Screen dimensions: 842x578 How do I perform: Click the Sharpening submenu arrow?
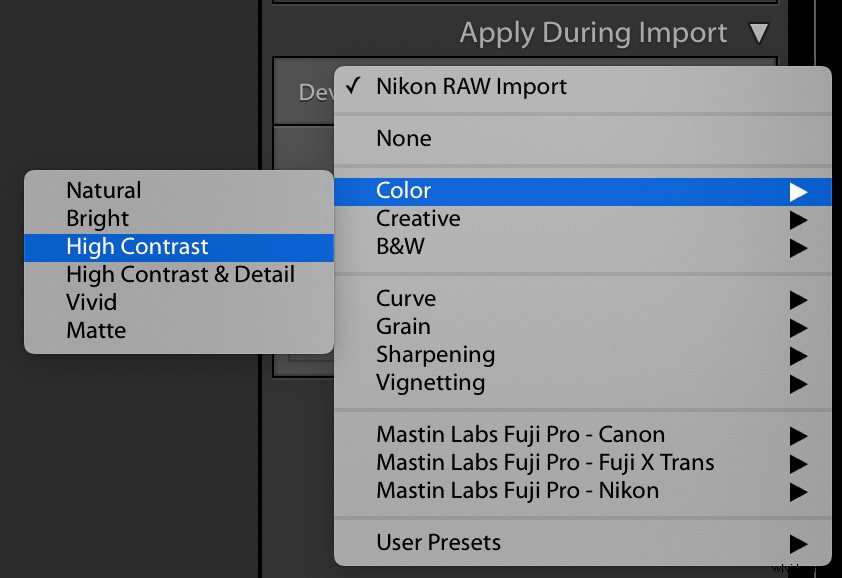(x=796, y=354)
